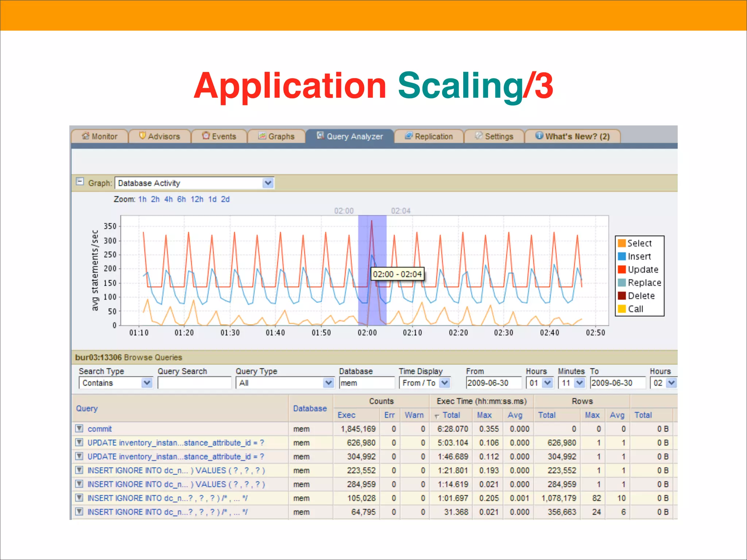Click the Database field containing mem
The image size is (747, 560).
tap(367, 383)
